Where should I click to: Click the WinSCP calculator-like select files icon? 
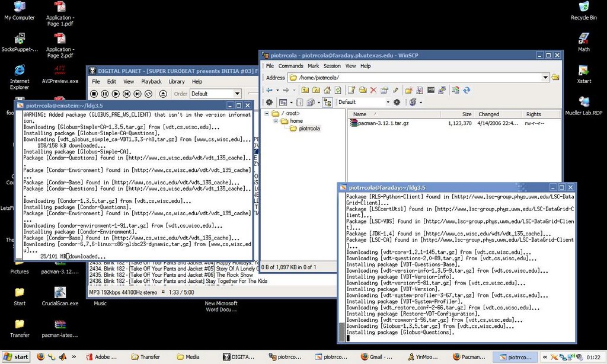coord(420,90)
